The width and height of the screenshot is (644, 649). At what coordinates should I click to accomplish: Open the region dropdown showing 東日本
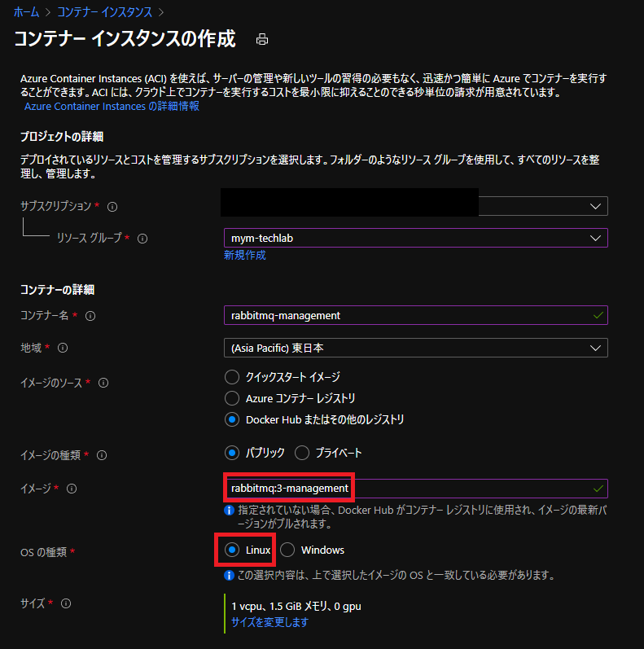pos(416,348)
